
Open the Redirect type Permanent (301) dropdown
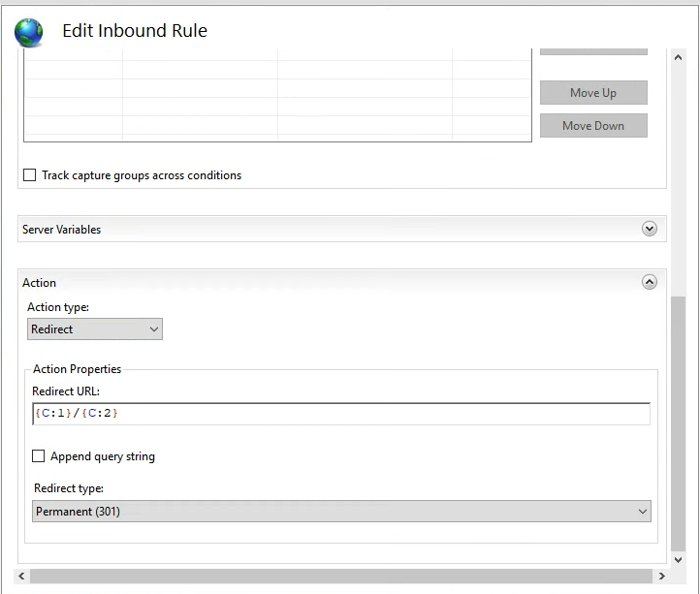coord(341,511)
